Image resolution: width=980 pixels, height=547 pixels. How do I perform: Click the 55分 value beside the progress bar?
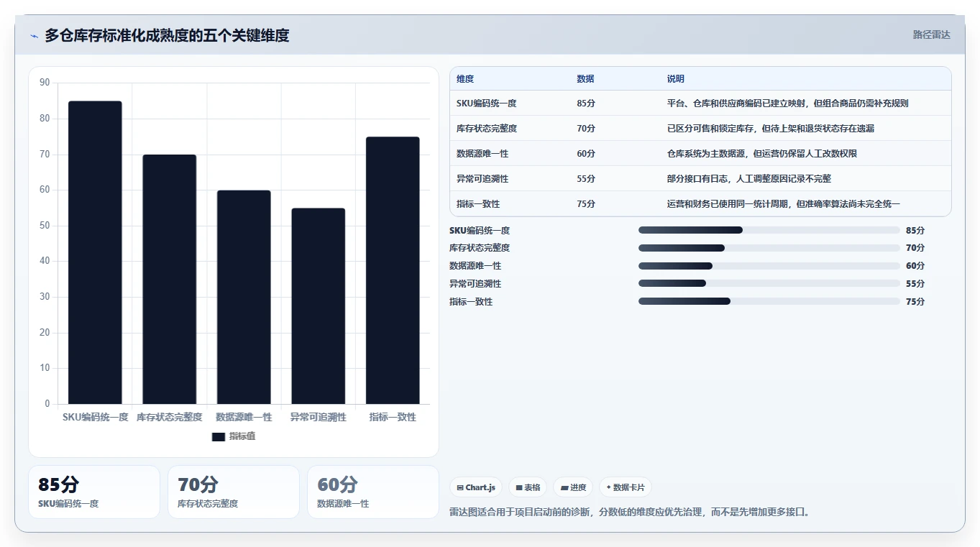click(x=915, y=284)
